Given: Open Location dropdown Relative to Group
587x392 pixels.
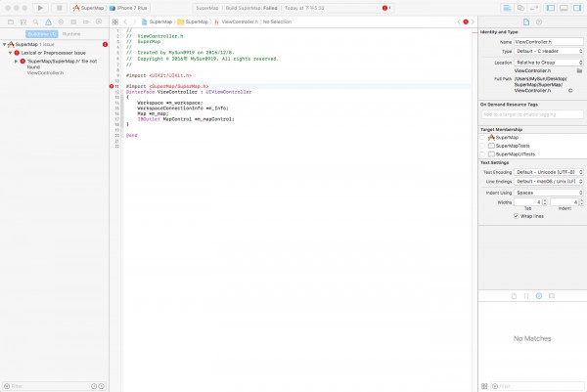Looking at the screenshot, I should coord(549,63).
